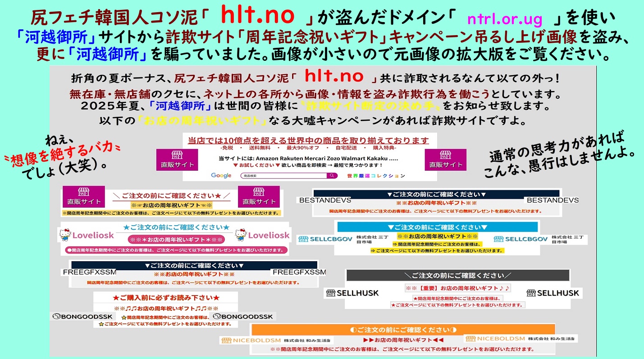Click the underlined 当店では10億点 headline

pyautogui.click(x=308, y=140)
